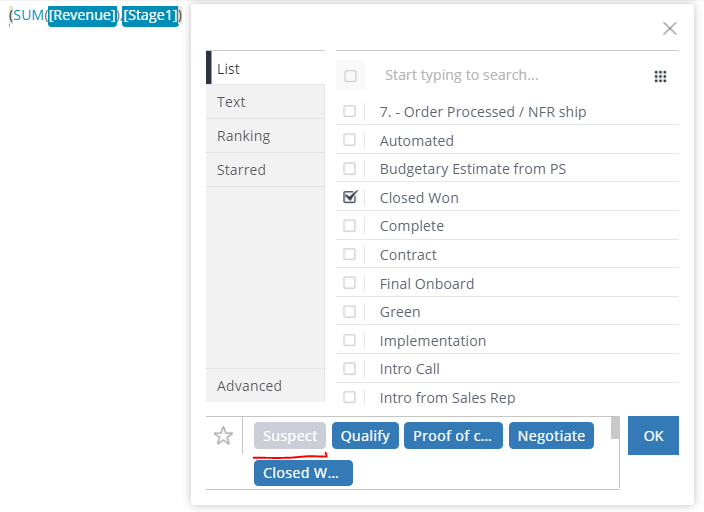Click the star icon to star filter
The image size is (704, 512).
[x=223, y=436]
